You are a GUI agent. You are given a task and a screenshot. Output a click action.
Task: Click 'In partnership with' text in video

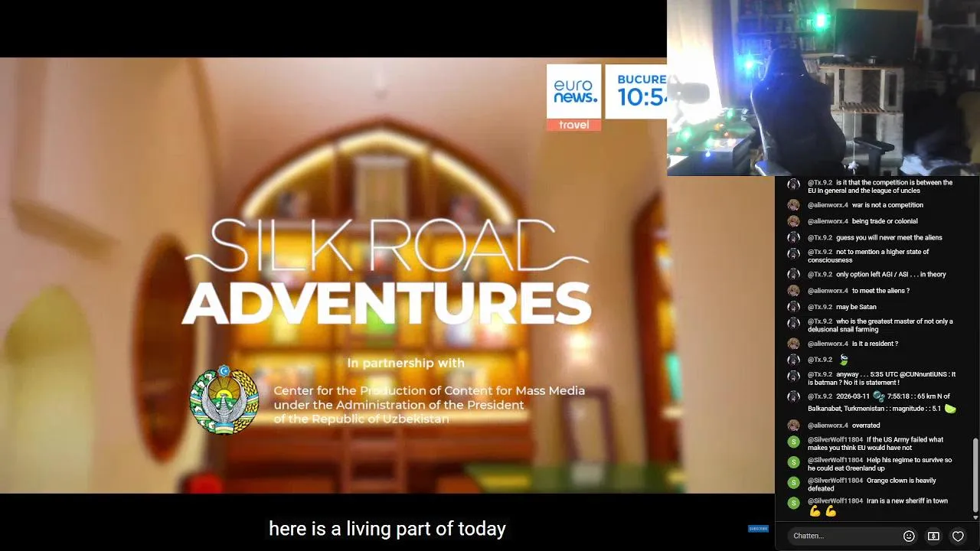coord(406,363)
